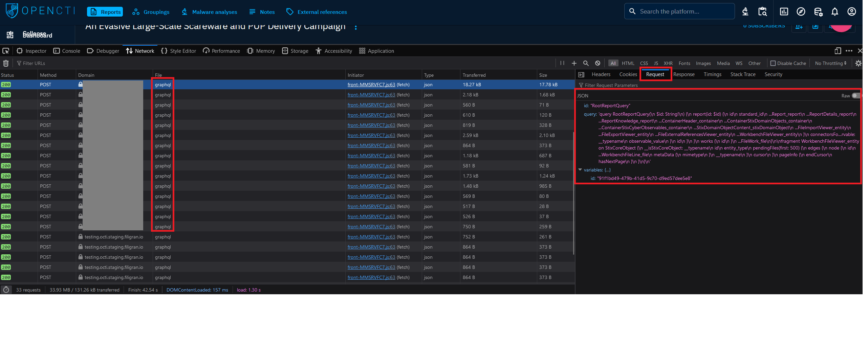
Task: Open the Console devtools tab
Action: tap(67, 51)
